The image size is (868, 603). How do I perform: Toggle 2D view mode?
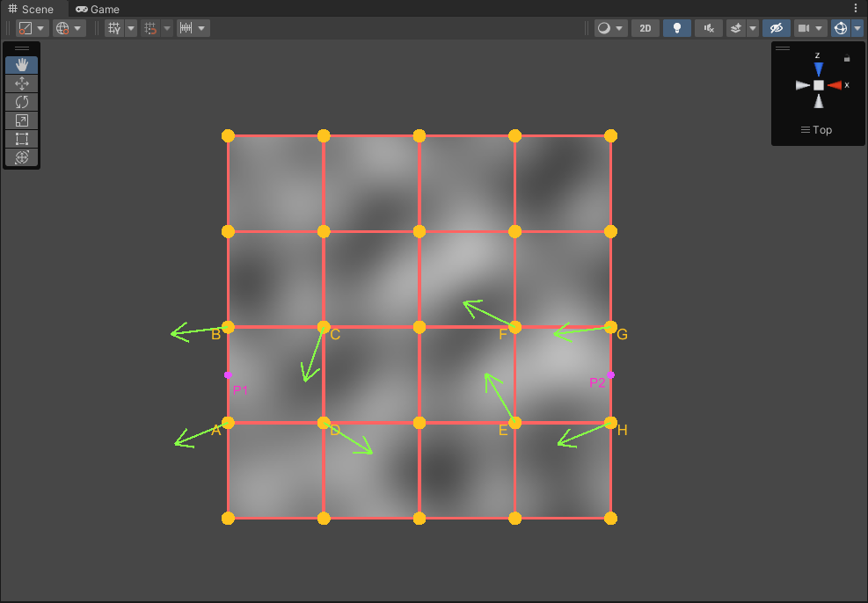point(645,27)
